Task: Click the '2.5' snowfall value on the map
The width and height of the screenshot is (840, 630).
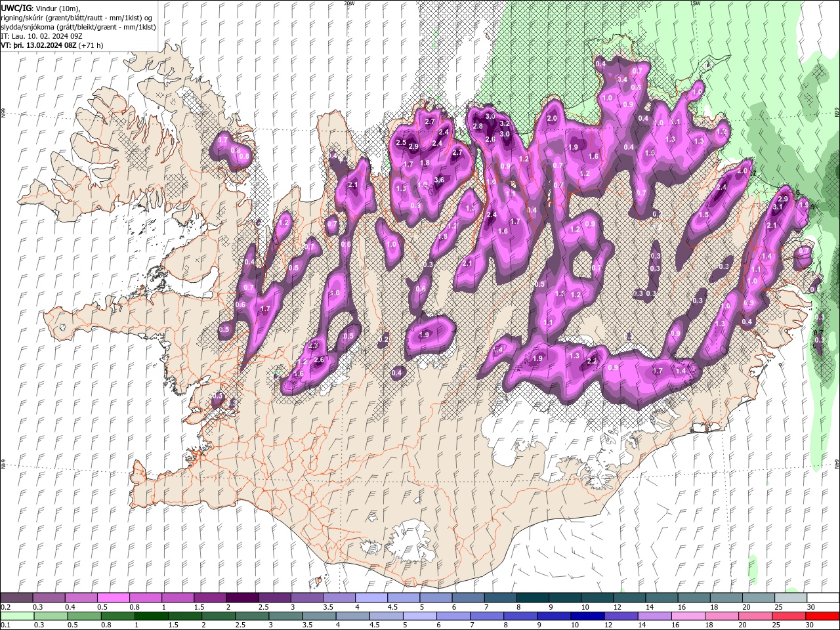Action: click(401, 142)
